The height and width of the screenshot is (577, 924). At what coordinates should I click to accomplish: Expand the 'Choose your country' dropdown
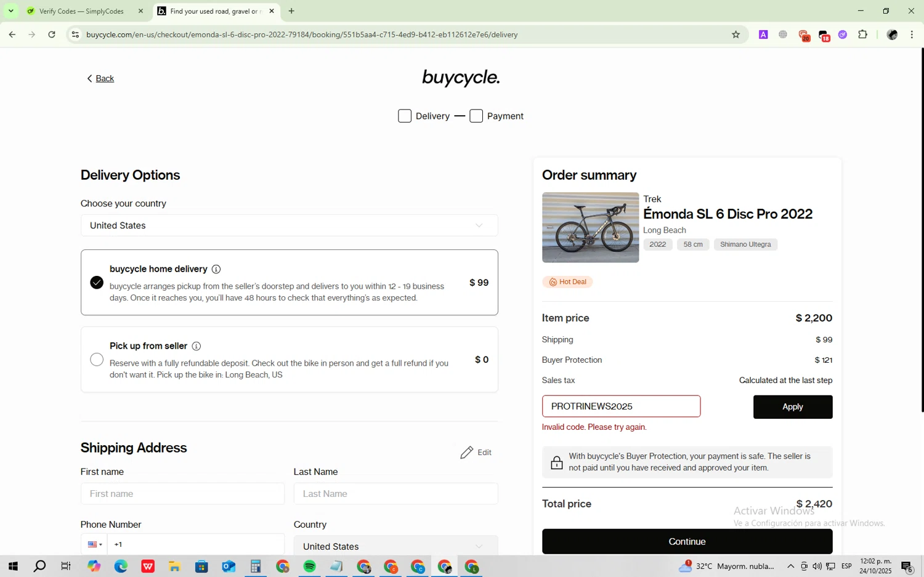pos(289,225)
